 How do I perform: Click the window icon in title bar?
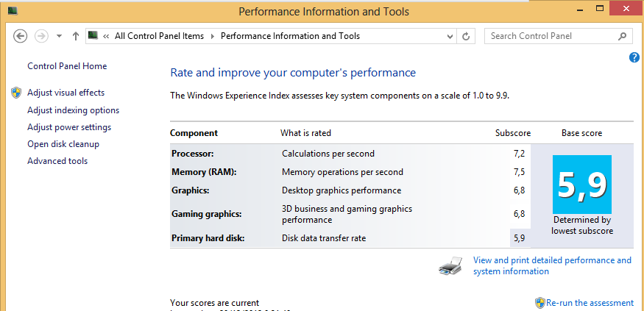pyautogui.click(x=13, y=10)
